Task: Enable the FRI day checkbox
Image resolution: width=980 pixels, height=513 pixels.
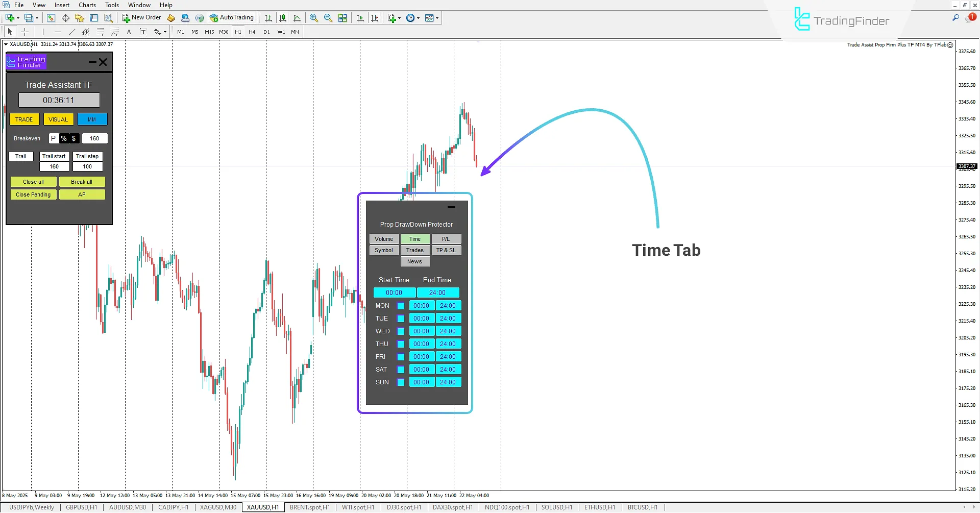Action: [401, 356]
